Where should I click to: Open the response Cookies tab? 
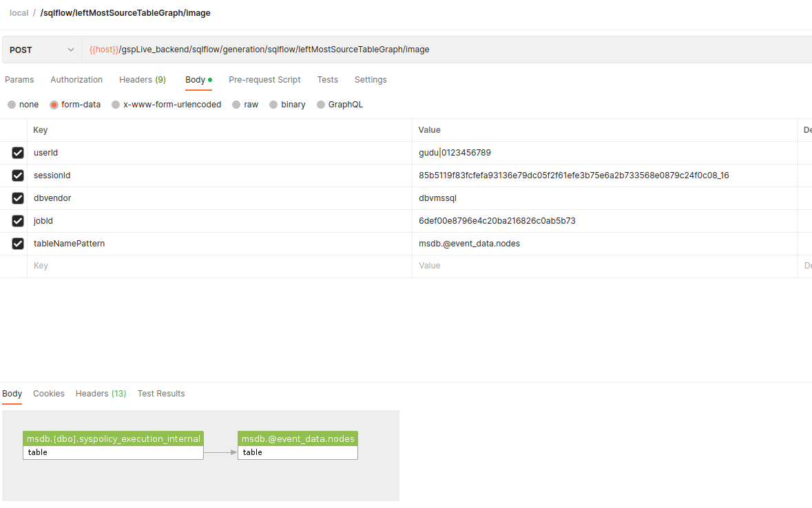(x=49, y=394)
